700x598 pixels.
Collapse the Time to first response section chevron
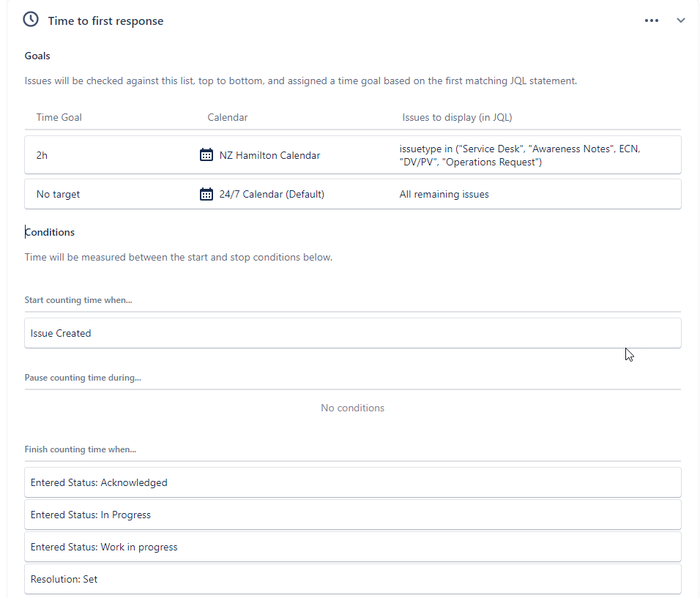(x=681, y=20)
